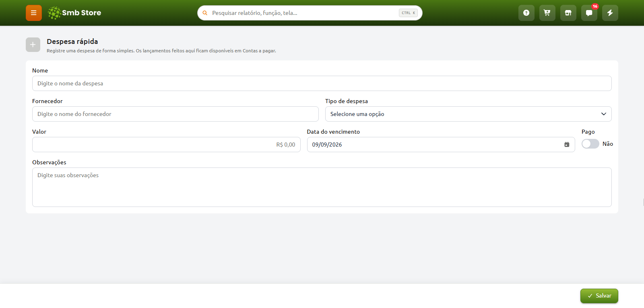
Task: Click the Nome label
Action: 40,70
